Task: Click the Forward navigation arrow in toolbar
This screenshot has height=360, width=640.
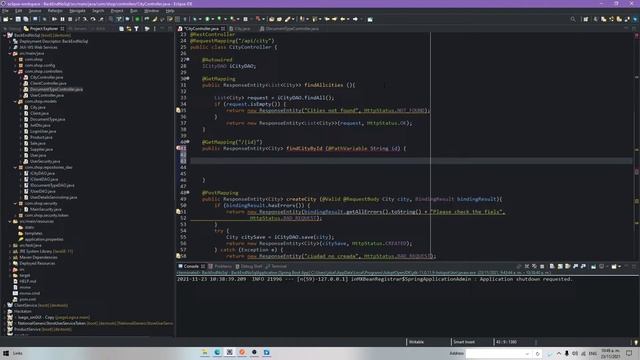Action: [x=355, y=19]
